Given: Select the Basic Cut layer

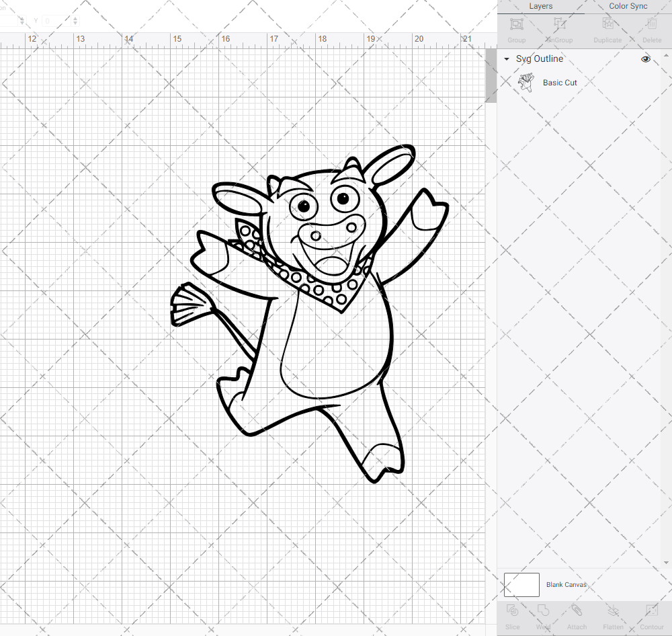Looking at the screenshot, I should (560, 83).
